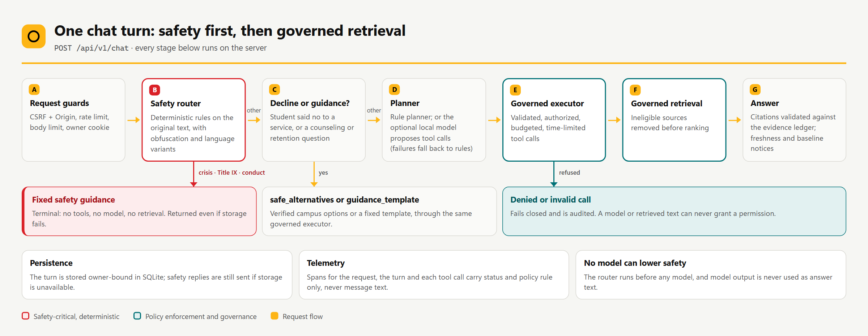This screenshot has height=336, width=868.
Task: Click 'Rule planner; or the optional local model' text
Action: click(x=431, y=133)
